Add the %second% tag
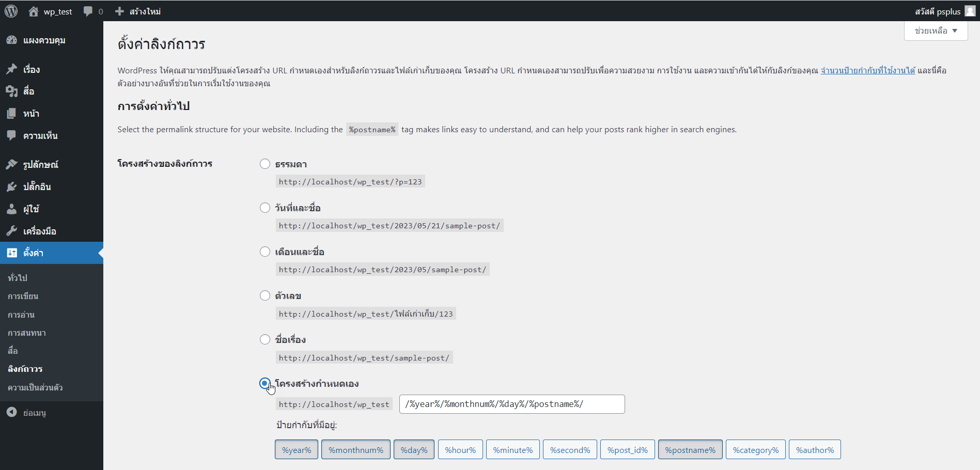 [570, 450]
